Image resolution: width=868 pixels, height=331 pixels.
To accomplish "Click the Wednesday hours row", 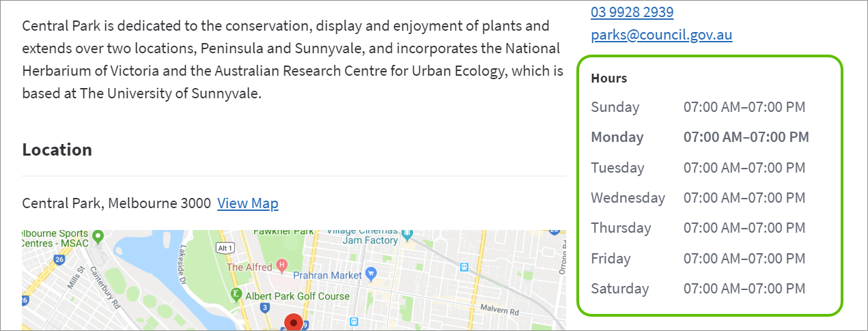I will point(698,198).
